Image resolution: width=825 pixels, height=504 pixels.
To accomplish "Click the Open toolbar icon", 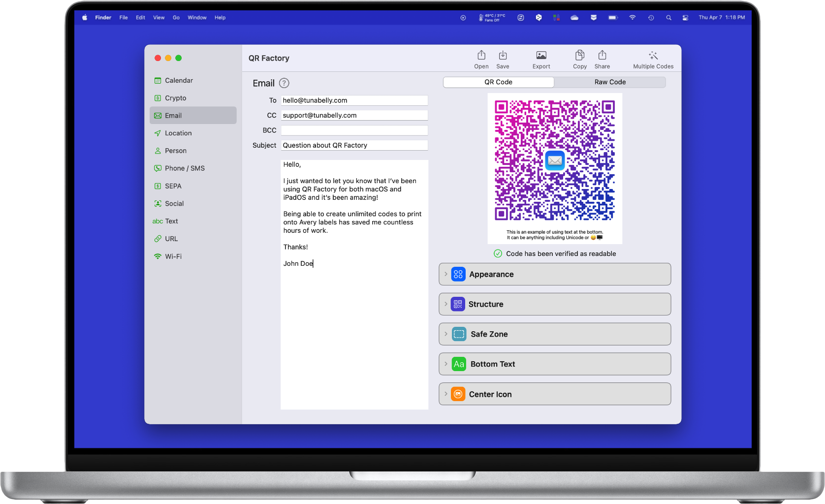I will point(481,59).
